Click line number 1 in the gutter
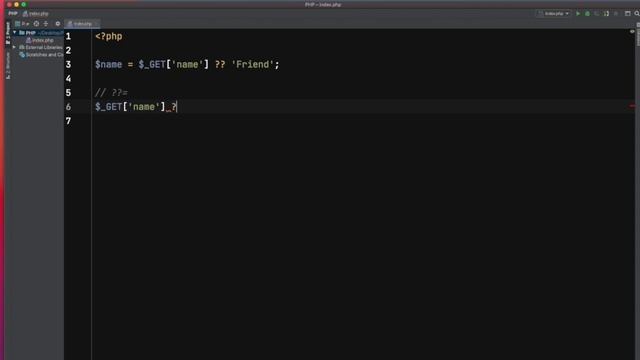Screen dimensions: 640x360 point(68,36)
